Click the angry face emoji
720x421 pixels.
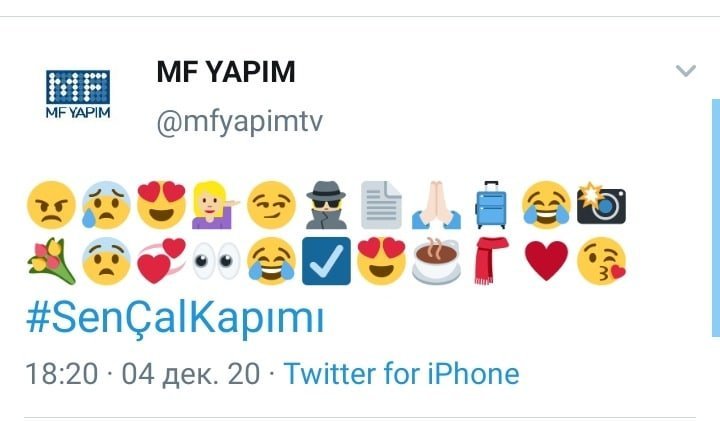51,205
